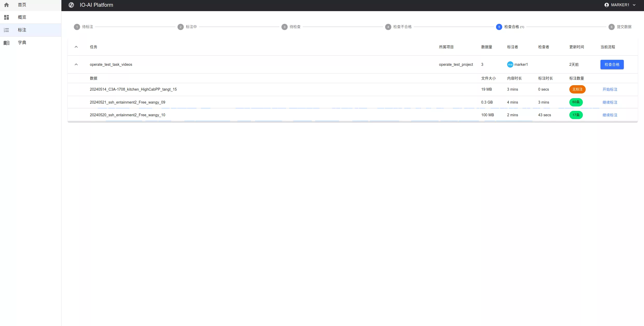Switch to the 待检查 step tab
Viewport: 644px width, 326px height.
pos(295,27)
